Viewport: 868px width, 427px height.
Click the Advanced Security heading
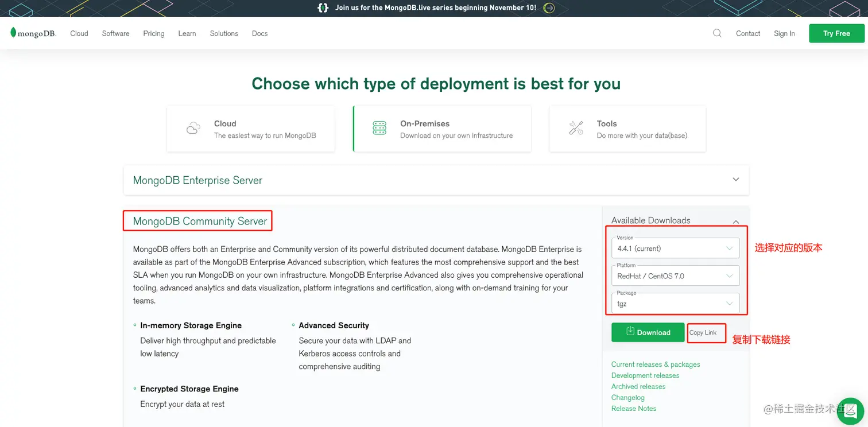[x=334, y=325]
